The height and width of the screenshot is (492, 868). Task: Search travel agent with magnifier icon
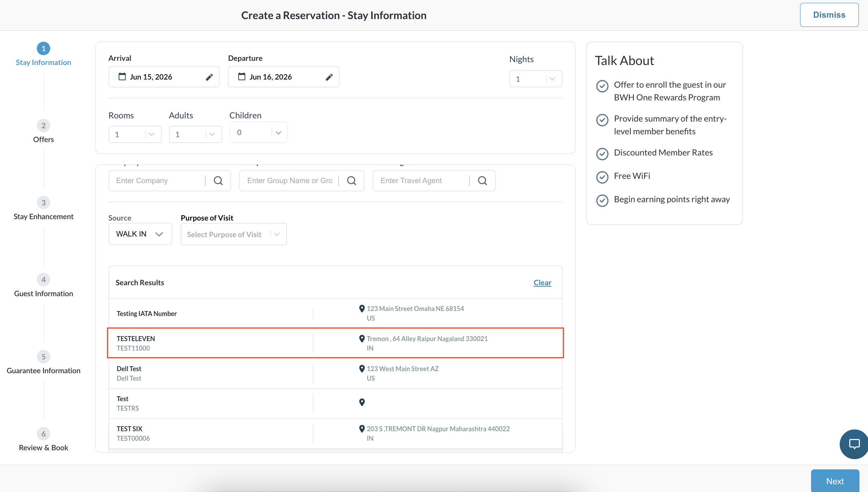(482, 181)
